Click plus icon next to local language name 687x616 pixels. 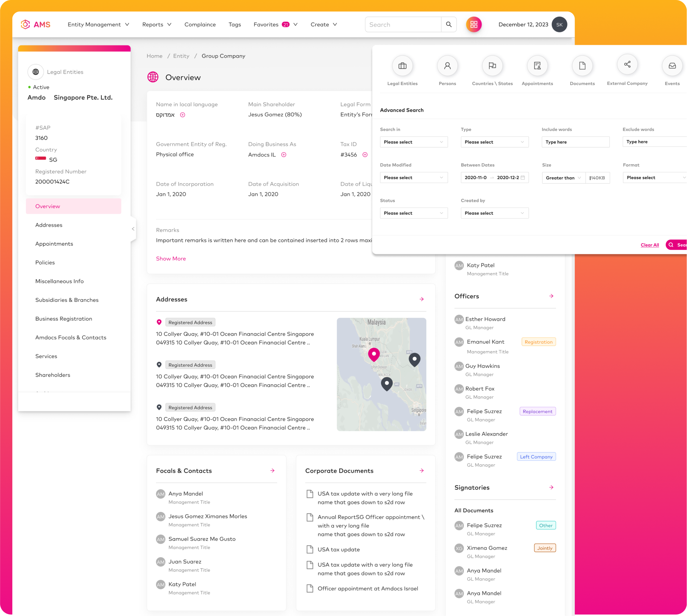[x=183, y=115]
